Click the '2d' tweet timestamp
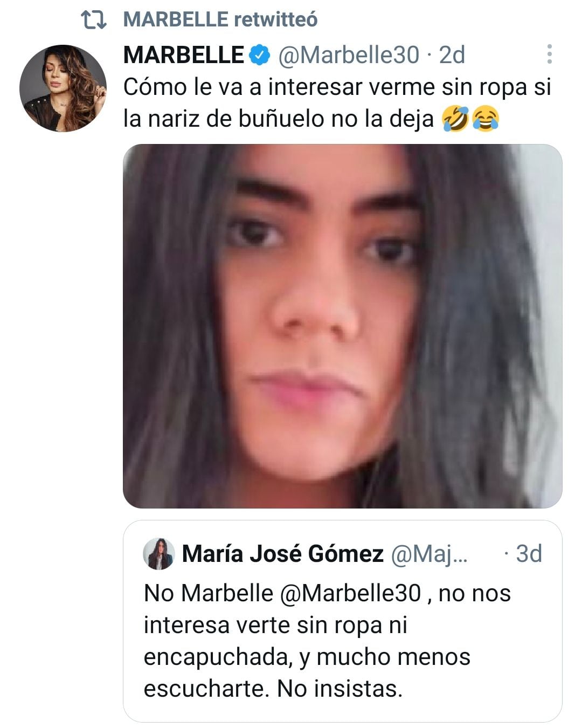This screenshot has width=582, height=728. point(452,54)
